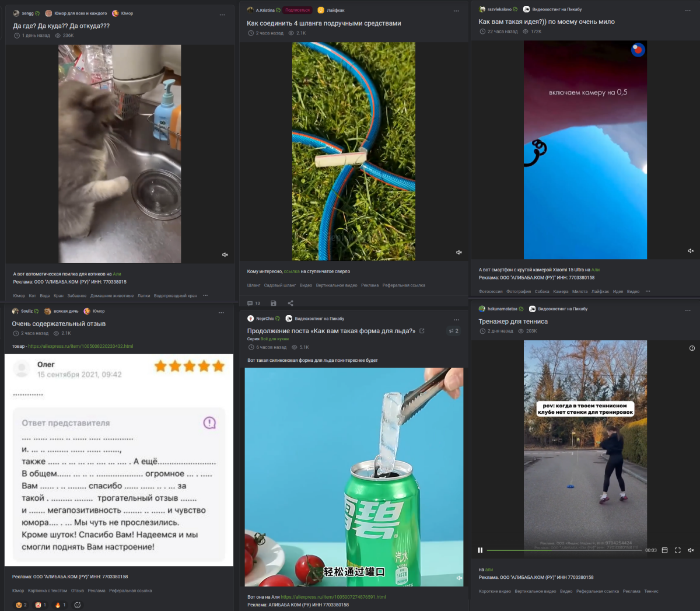Enter fullscreen on the tennis trainer video
This screenshot has height=611, width=700.
(x=677, y=550)
